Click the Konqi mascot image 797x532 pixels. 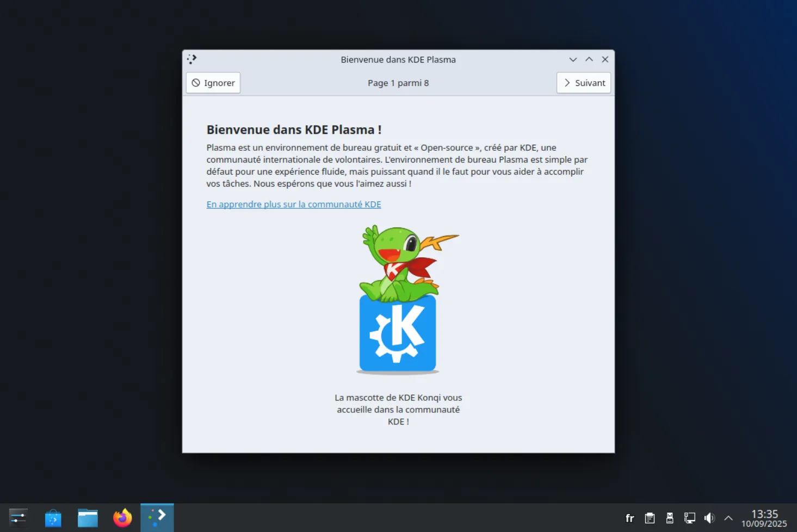(x=399, y=299)
